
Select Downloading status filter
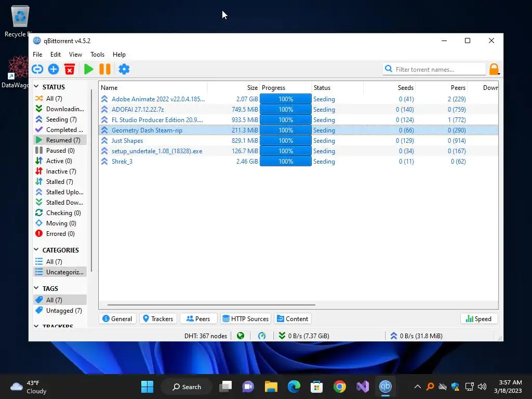coord(60,109)
